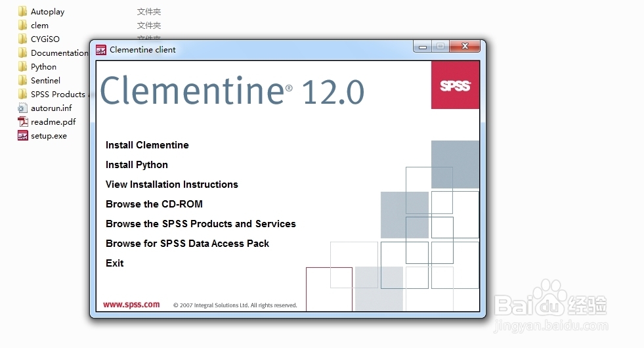Select the Autoplay folder name
This screenshot has height=348, width=644.
pos(48,12)
